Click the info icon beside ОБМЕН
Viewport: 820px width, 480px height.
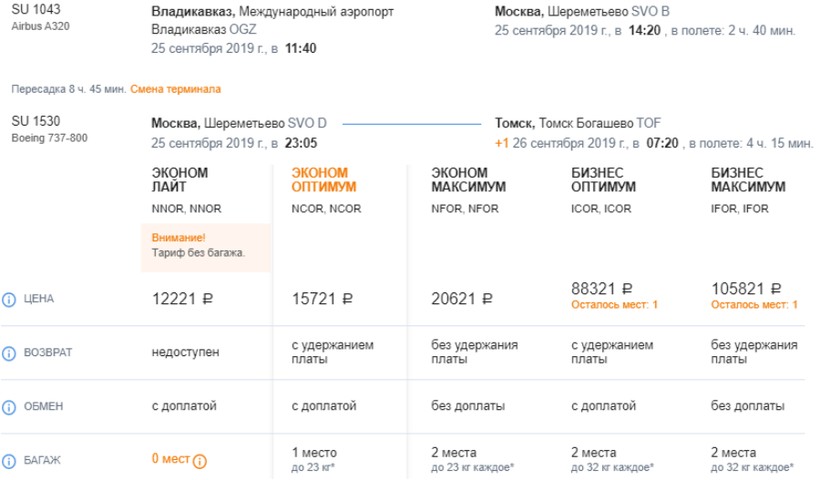(x=10, y=406)
